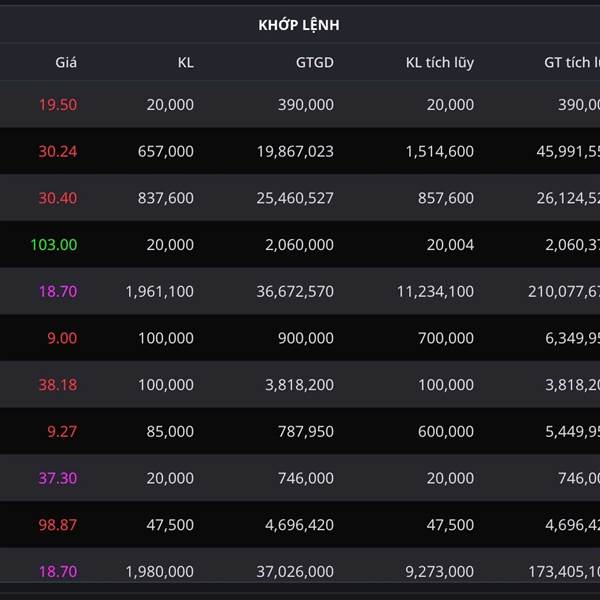Viewport: 600px width, 600px height.
Task: Sort by the KL column header
Action: point(185,62)
